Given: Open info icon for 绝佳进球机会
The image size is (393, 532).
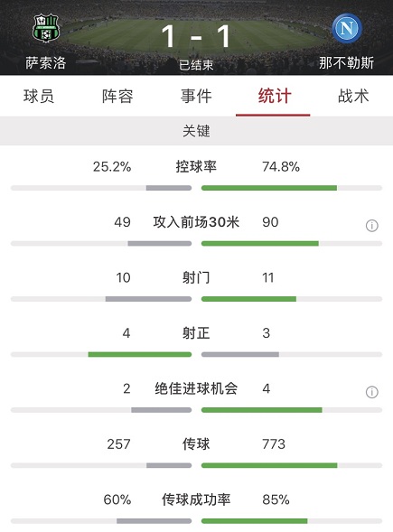Looking at the screenshot, I should (x=371, y=392).
